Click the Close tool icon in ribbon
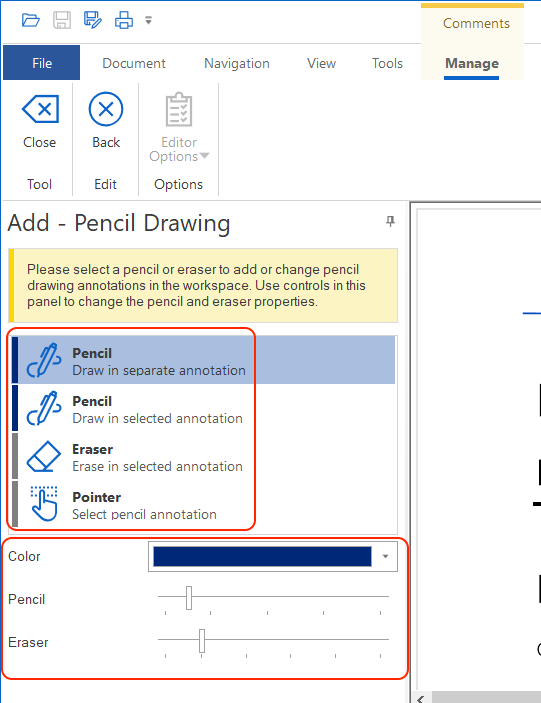541x703 pixels. pos(40,109)
